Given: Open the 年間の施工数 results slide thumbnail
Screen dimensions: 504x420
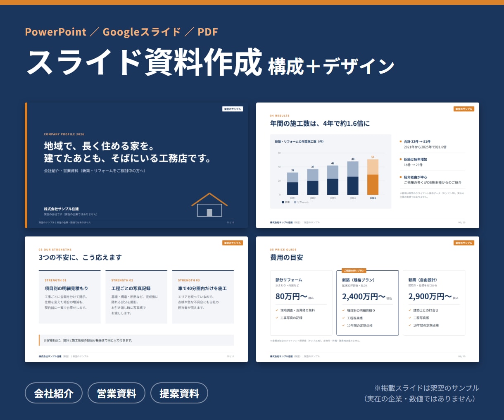Looking at the screenshot, I should 368,165.
